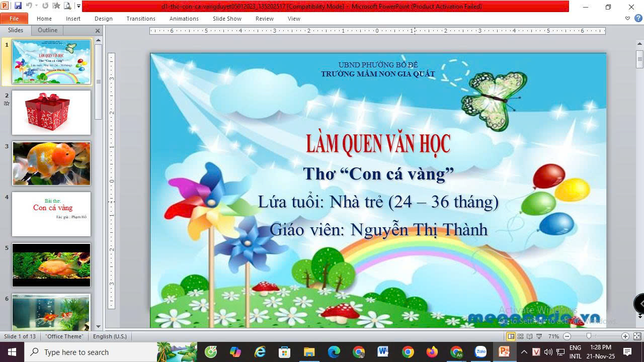The image size is (644, 362).
Task: Click the Save icon in Quick Access Toolbar
Action: [18, 6]
